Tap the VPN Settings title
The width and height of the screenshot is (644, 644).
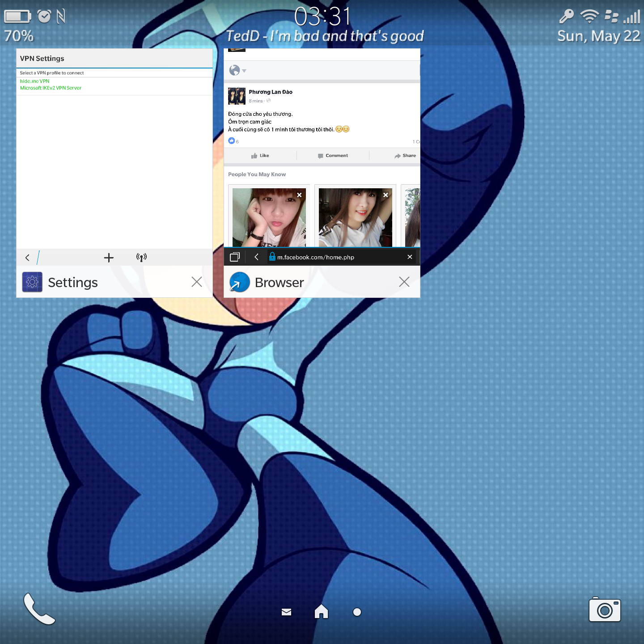42,59
